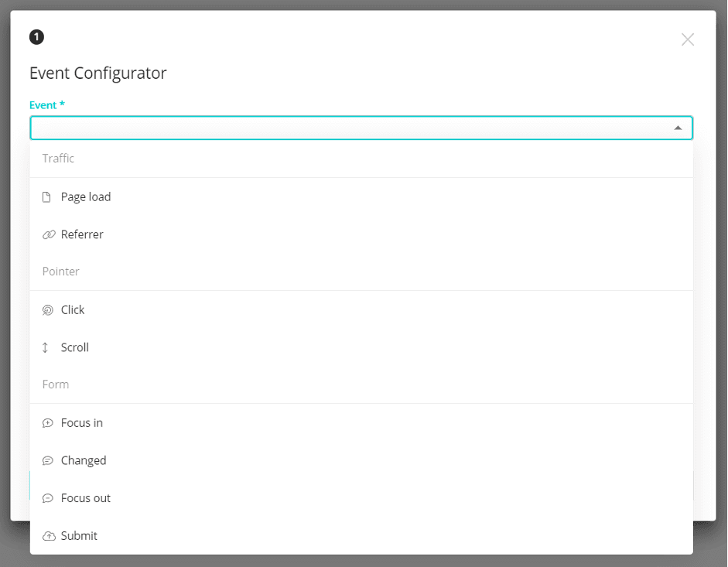728x567 pixels.
Task: Select Scroll in the Pointer group
Action: point(361,347)
